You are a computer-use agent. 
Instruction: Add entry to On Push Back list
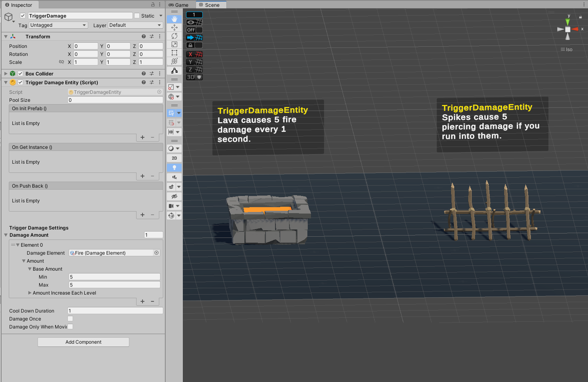point(143,215)
